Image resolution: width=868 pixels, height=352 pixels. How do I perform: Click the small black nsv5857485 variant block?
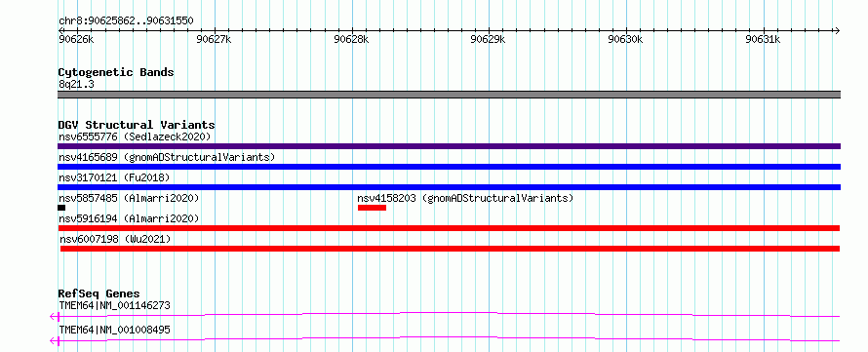[x=61, y=208]
